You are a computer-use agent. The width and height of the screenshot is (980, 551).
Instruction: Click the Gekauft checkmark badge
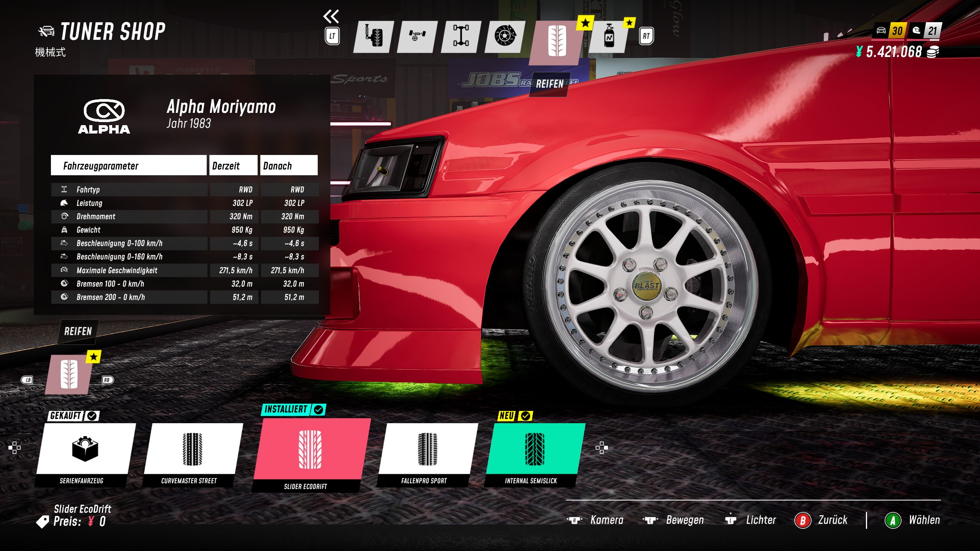point(92,416)
